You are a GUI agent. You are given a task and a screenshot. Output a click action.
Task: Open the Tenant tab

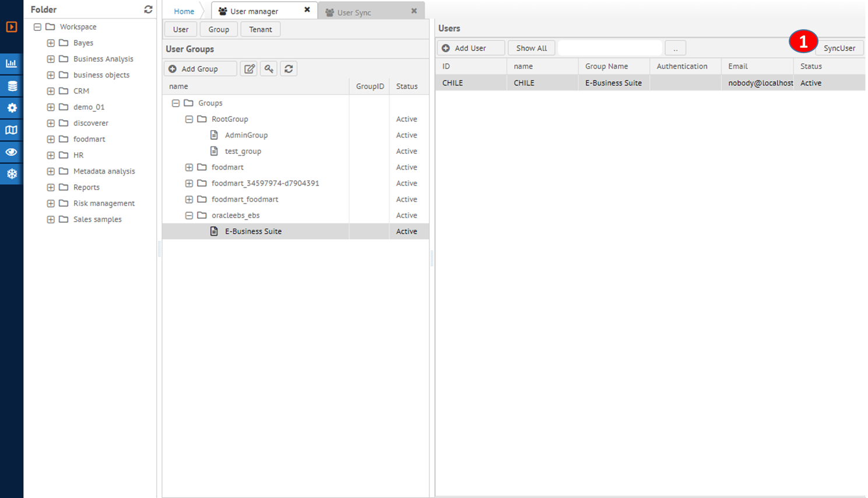pos(260,29)
